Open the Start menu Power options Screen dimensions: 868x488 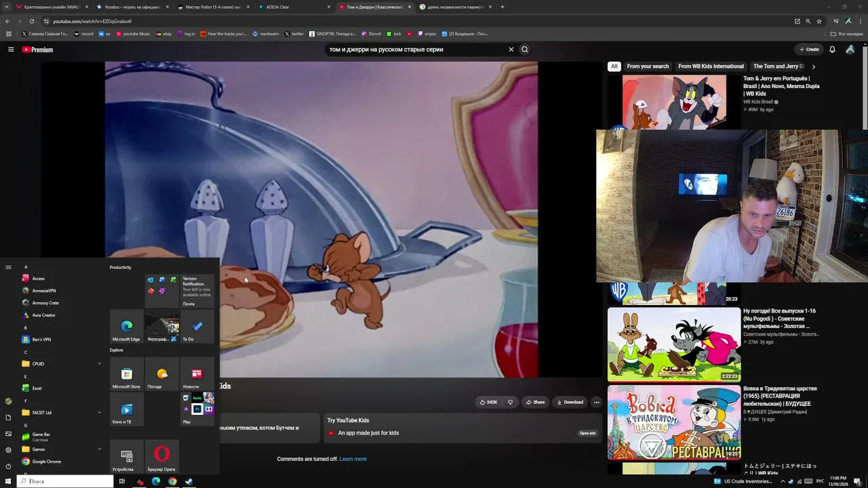pos(8,466)
